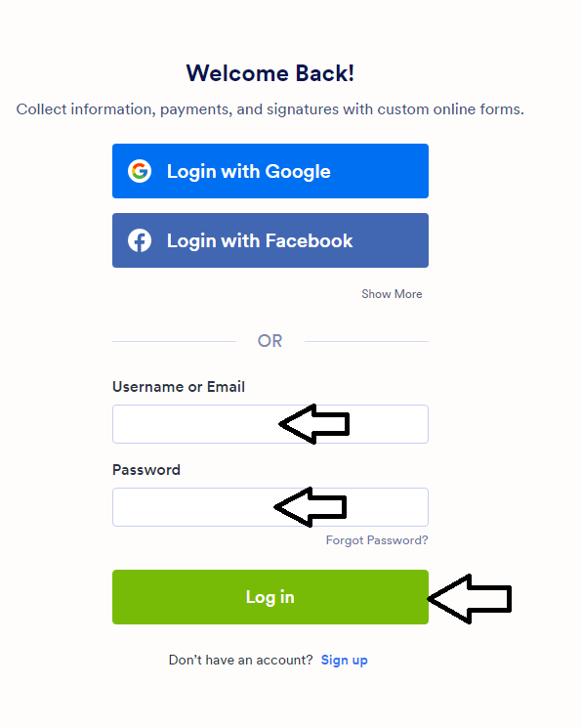Click the Password field label
581x728 pixels.
(x=146, y=470)
